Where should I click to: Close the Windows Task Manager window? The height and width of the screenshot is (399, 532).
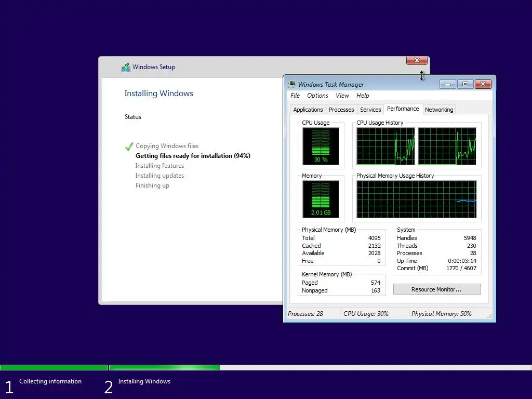(x=483, y=84)
